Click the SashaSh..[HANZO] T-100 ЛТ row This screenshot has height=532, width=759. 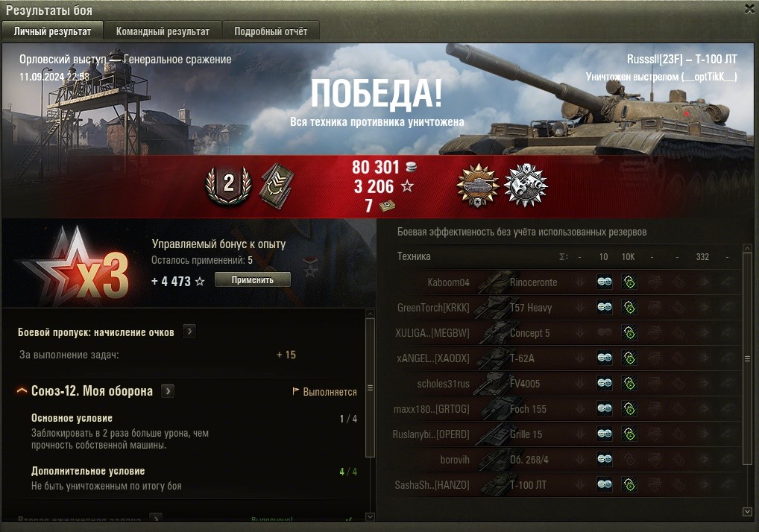pos(568,484)
